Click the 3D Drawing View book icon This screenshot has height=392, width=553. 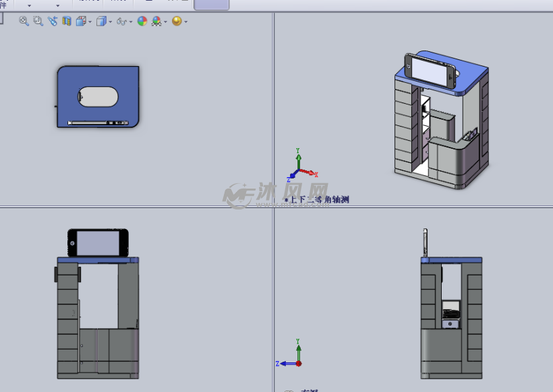pos(66,21)
